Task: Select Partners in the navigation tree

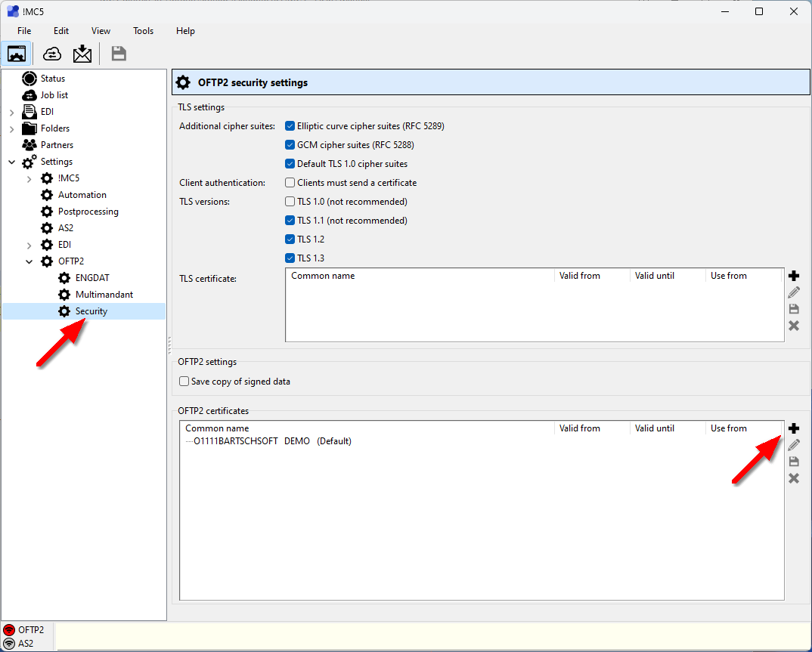Action: pos(57,145)
